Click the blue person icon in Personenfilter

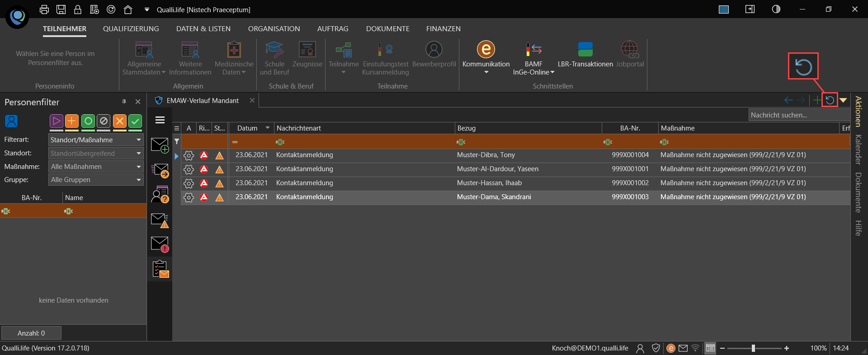click(11, 121)
